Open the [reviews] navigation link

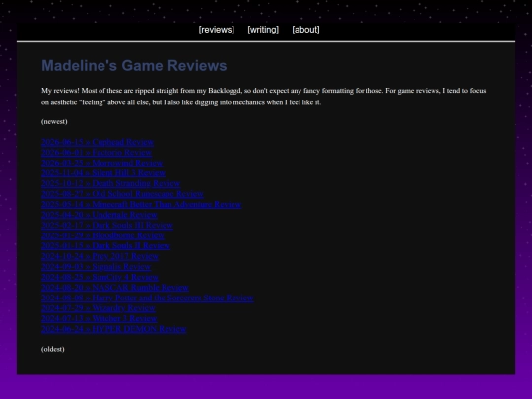tap(216, 30)
